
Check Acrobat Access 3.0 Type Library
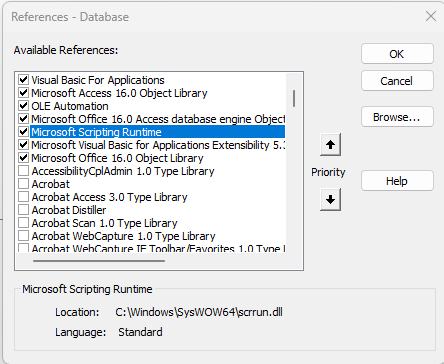(23, 197)
